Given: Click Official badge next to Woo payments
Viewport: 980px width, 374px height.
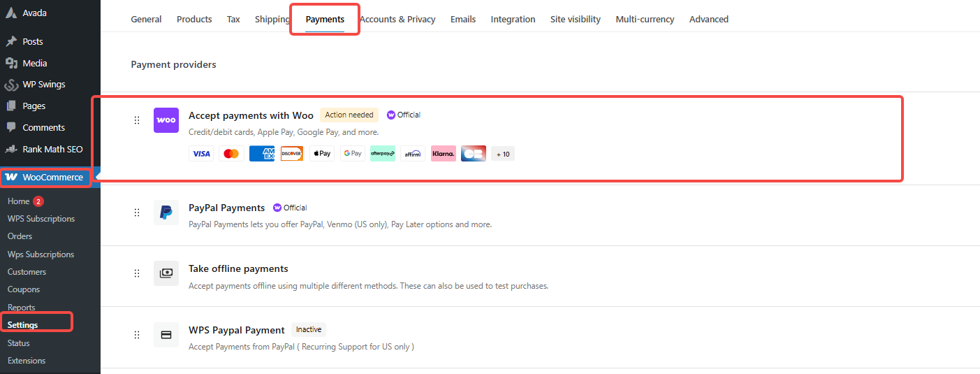Looking at the screenshot, I should pyautogui.click(x=404, y=115).
